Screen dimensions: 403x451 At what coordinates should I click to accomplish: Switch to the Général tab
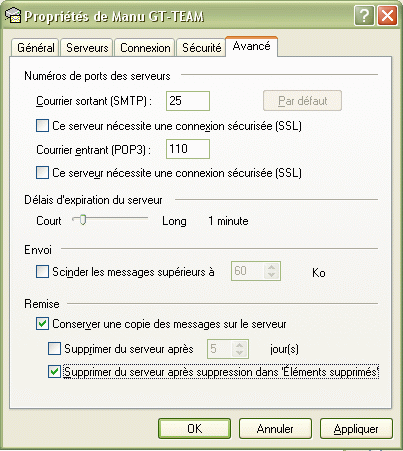click(36, 48)
